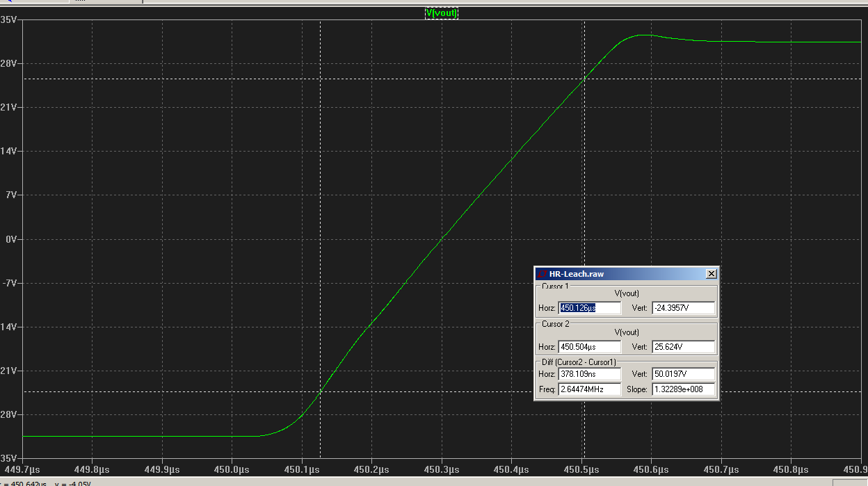The image size is (868, 486).
Task: Click the "Freq:" label in the Diff group
Action: click(x=547, y=389)
